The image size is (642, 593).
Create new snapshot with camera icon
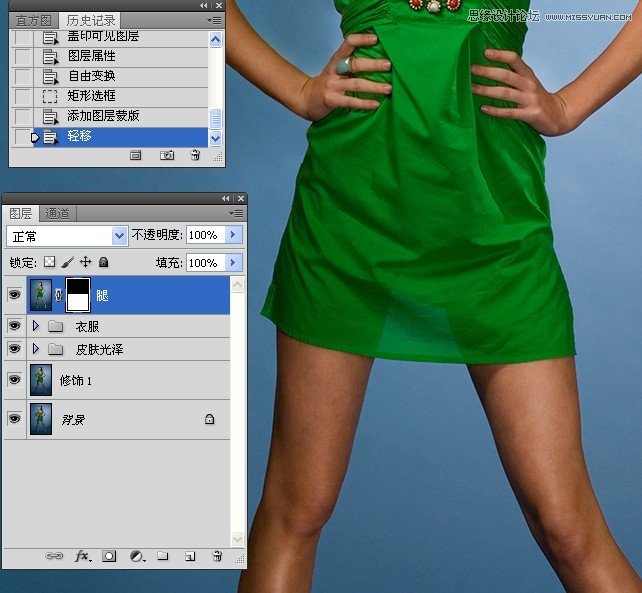pyautogui.click(x=167, y=155)
